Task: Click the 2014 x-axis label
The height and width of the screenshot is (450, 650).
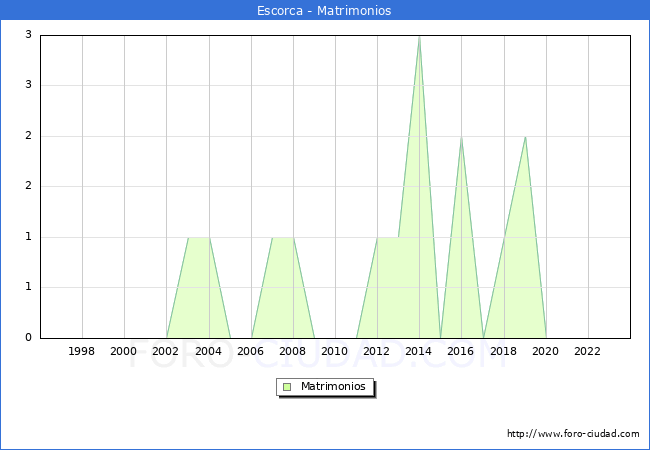Action: click(419, 351)
